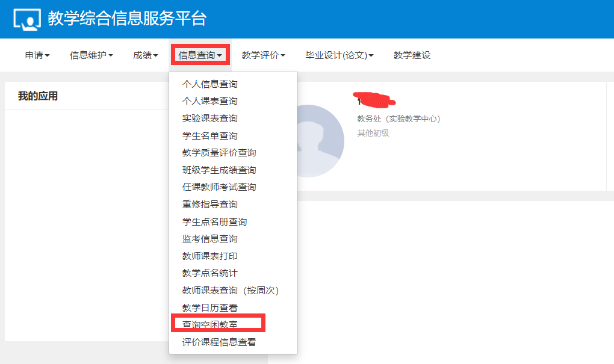Open the 信息维护 dropdown menu
The image size is (614, 364).
coord(91,55)
